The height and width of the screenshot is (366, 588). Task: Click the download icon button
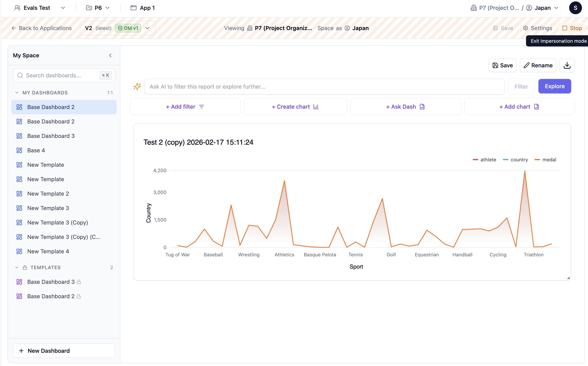pos(567,65)
